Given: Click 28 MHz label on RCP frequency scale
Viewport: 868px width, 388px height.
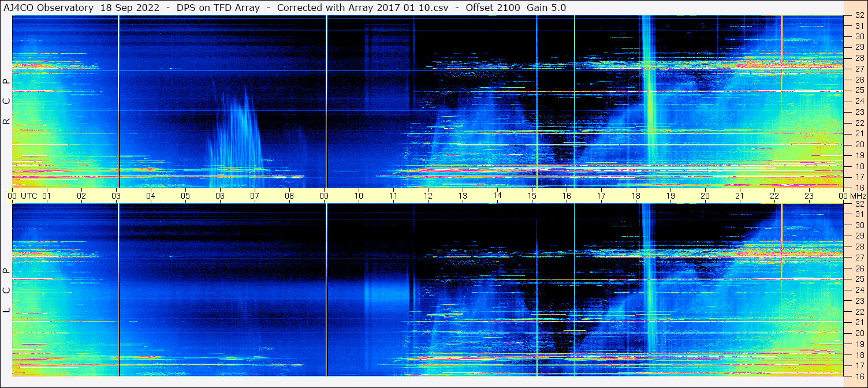Looking at the screenshot, I should pos(859,58).
